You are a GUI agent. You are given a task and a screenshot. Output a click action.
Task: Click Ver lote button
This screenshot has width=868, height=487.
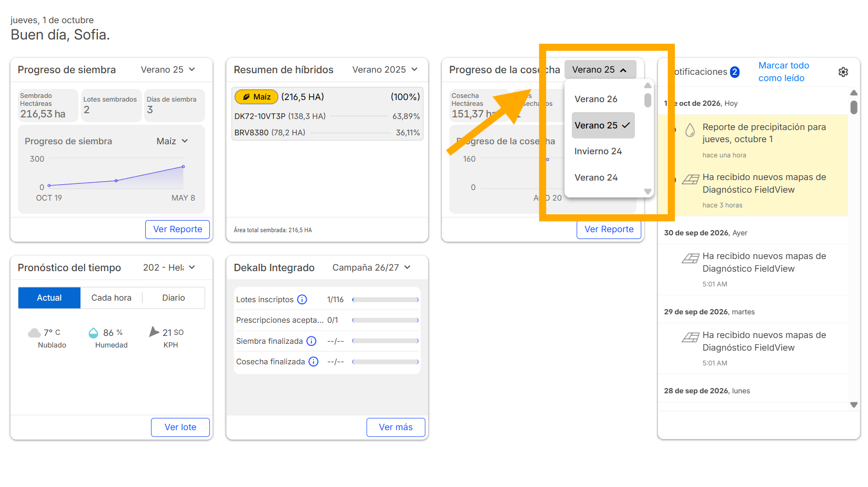(x=180, y=428)
